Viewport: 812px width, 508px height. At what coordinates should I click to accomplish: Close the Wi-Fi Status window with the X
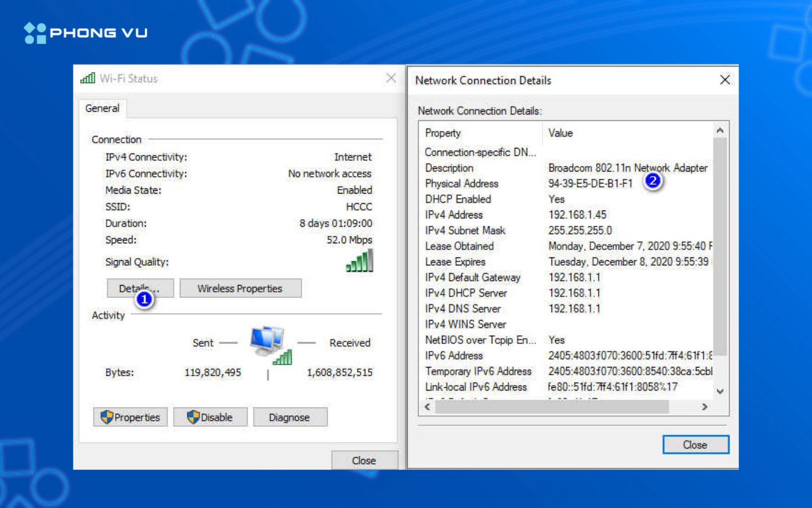[391, 78]
